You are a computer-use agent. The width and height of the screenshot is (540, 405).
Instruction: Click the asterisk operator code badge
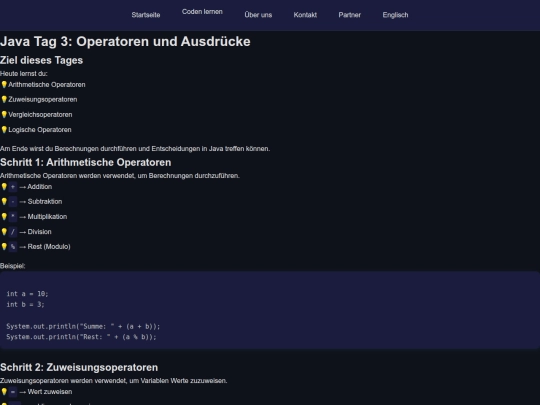click(x=13, y=217)
